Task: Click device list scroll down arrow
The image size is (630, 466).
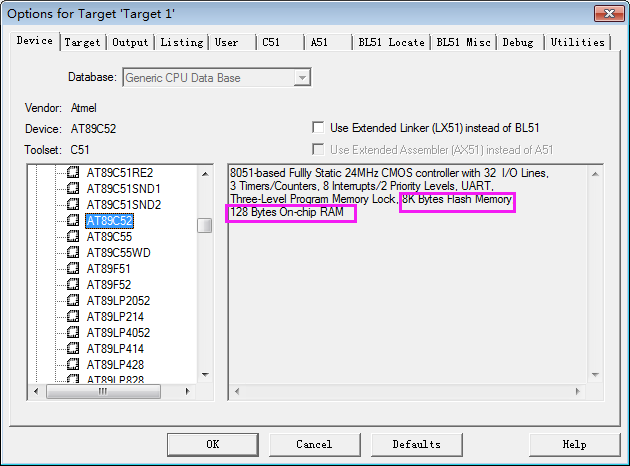Action: [x=205, y=375]
